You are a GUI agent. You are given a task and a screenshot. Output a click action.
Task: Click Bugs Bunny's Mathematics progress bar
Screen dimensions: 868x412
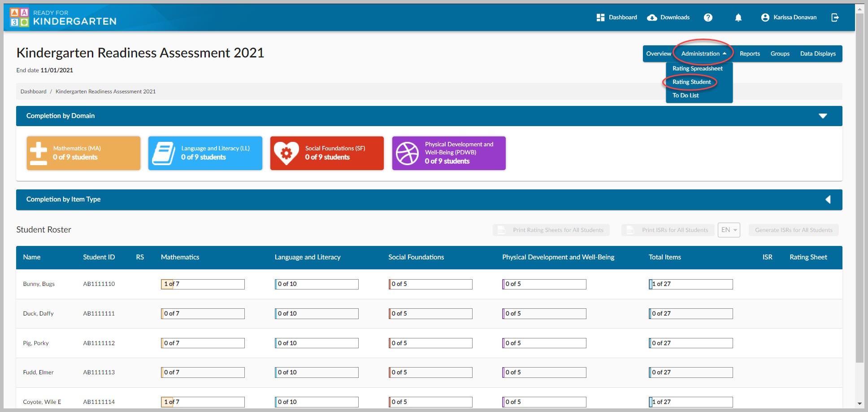click(203, 284)
